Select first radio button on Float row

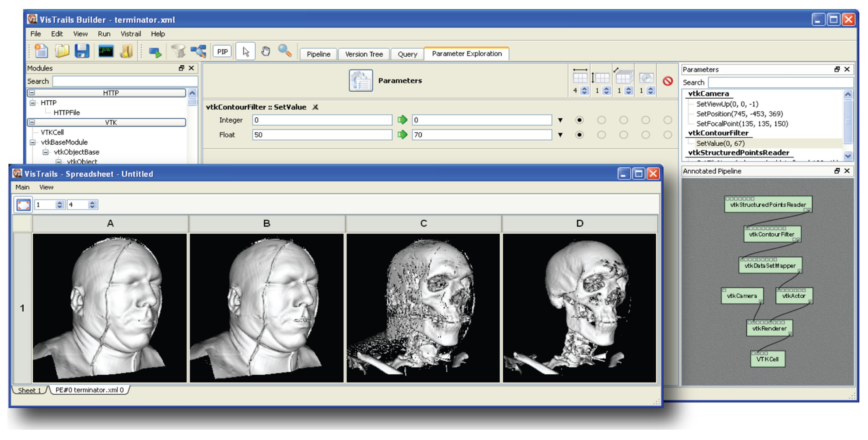(580, 134)
